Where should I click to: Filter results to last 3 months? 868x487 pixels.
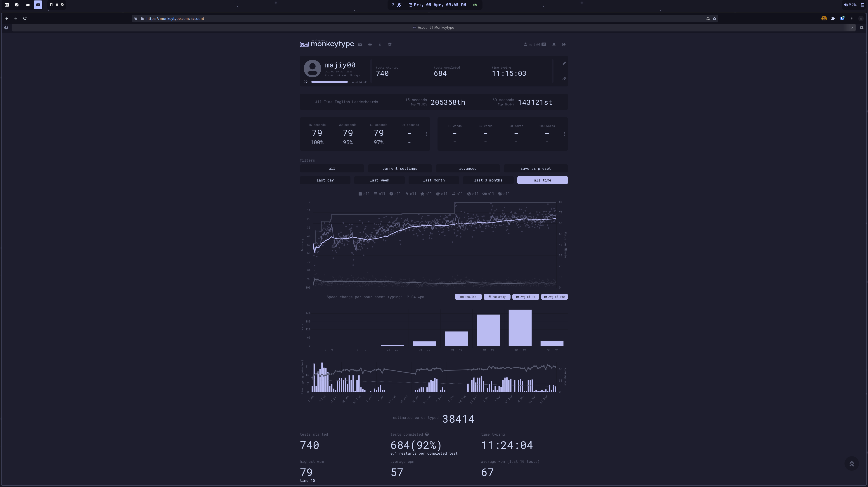click(x=488, y=180)
